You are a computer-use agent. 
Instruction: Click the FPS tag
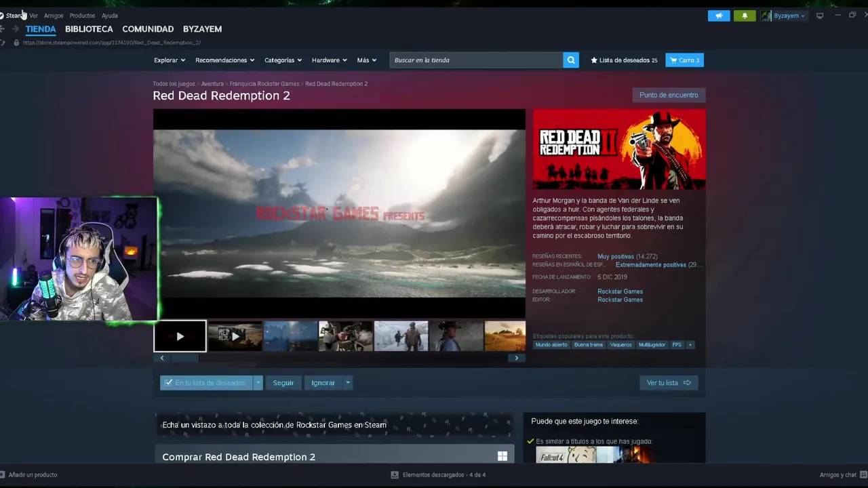tap(677, 345)
